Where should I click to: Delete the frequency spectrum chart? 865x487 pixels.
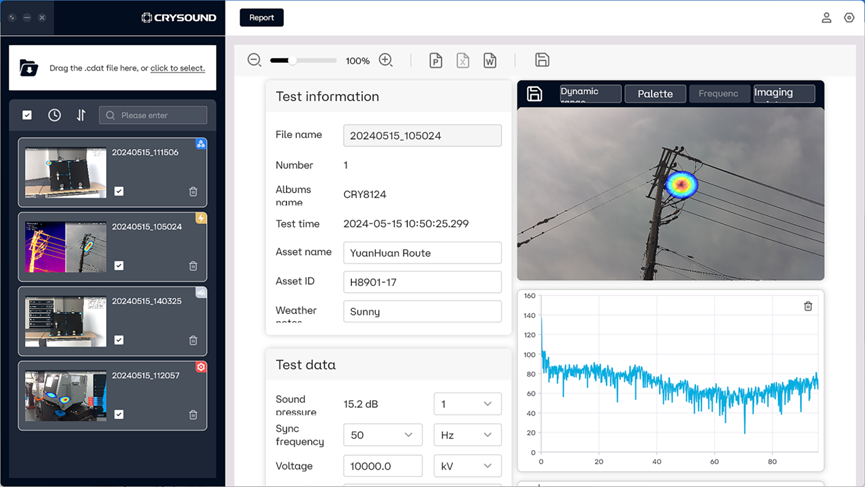click(x=808, y=306)
